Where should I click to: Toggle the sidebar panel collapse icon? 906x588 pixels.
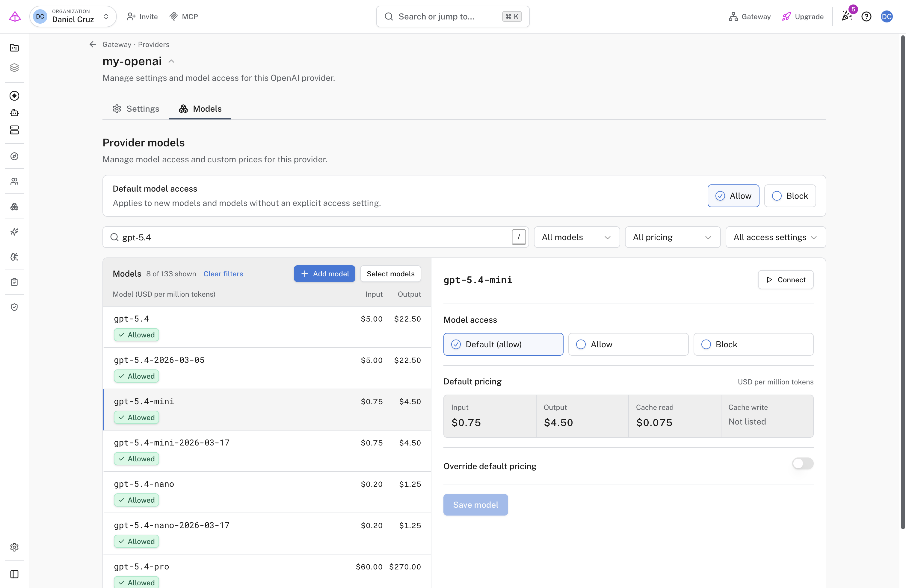coord(14,574)
